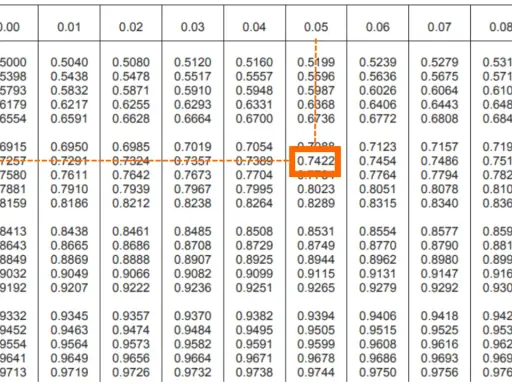Click the 0.04 column header
Image resolution: width=512 pixels, height=384 pixels.
254,27
